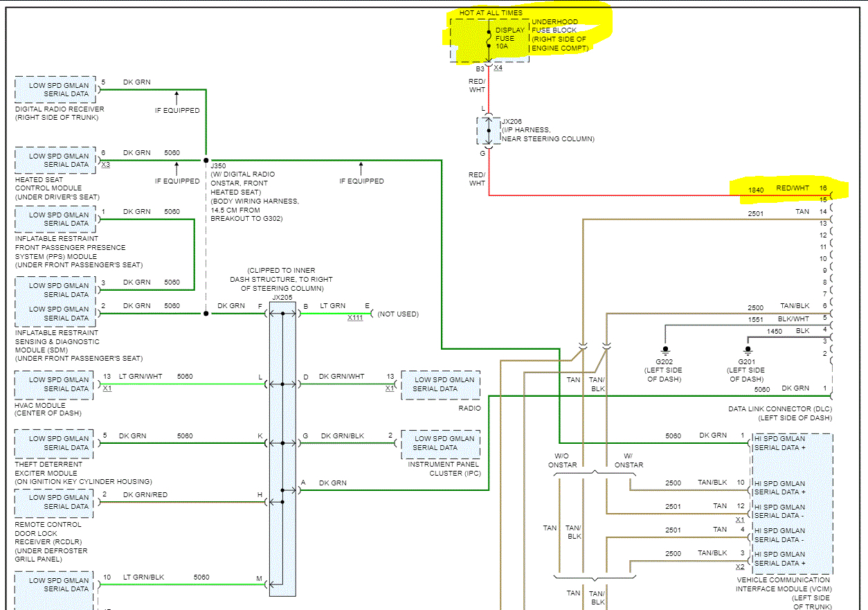This screenshot has width=868, height=610.
Task: Click the Instrument Panel Cluster module box
Action: 440,443
